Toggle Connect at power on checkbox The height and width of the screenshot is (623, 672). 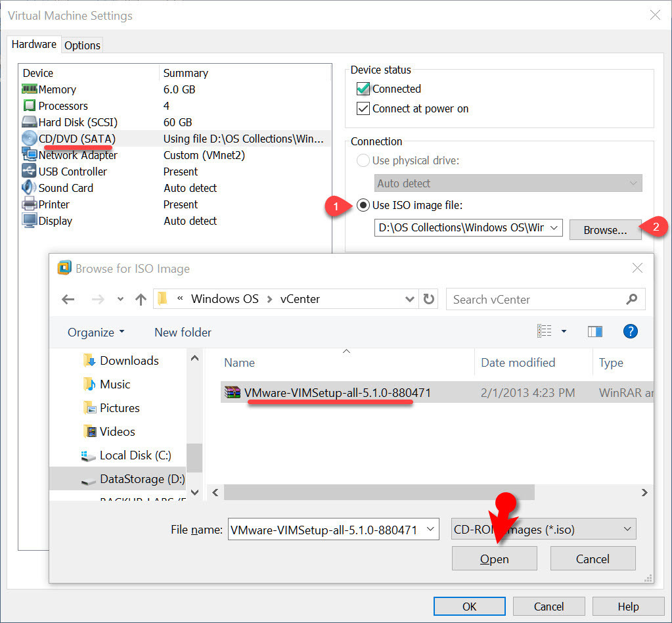[x=363, y=108]
